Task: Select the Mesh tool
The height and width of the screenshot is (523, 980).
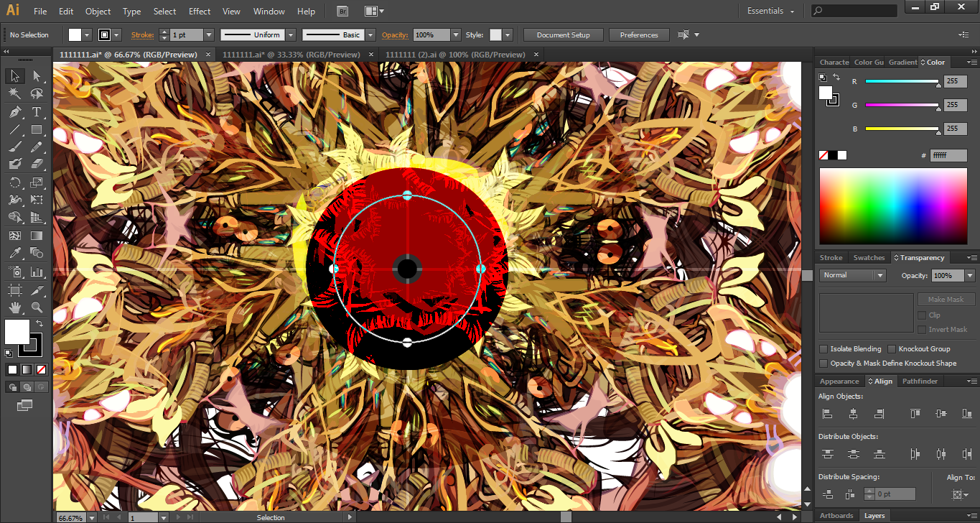Action: coord(14,236)
